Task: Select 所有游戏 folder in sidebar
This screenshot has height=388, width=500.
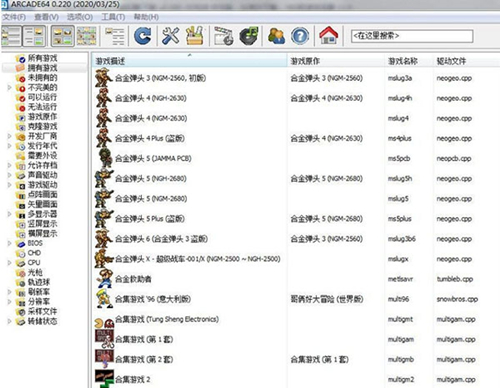Action: point(37,58)
